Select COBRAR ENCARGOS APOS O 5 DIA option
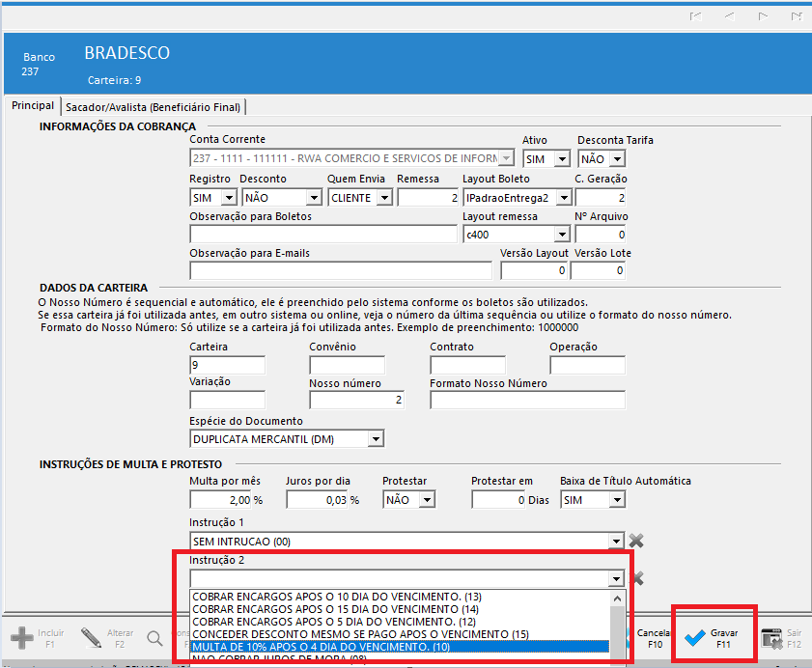The width and height of the screenshot is (812, 668). pyautogui.click(x=400, y=622)
